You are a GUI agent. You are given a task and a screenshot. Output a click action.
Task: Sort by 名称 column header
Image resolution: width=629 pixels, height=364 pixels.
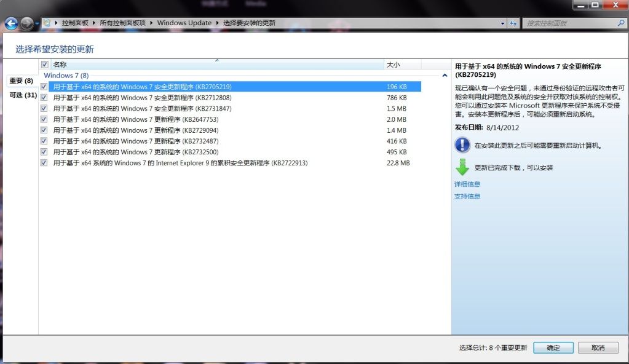coord(217,64)
